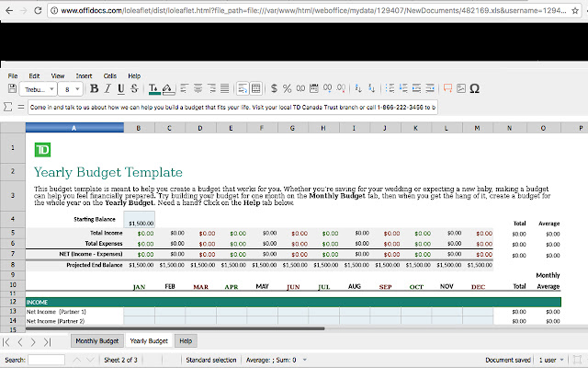588x368 pixels.
Task: Switch to the Help sheet tab
Action: (x=186, y=340)
